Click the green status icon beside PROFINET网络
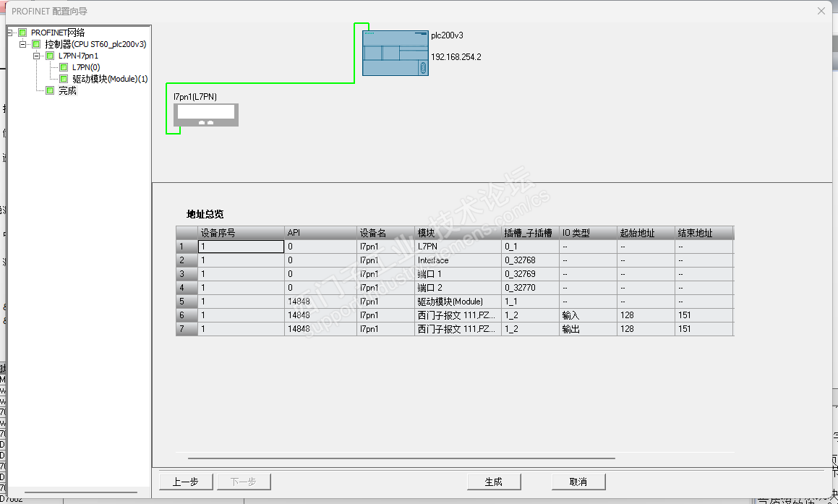This screenshot has height=504, width=838. point(22,33)
